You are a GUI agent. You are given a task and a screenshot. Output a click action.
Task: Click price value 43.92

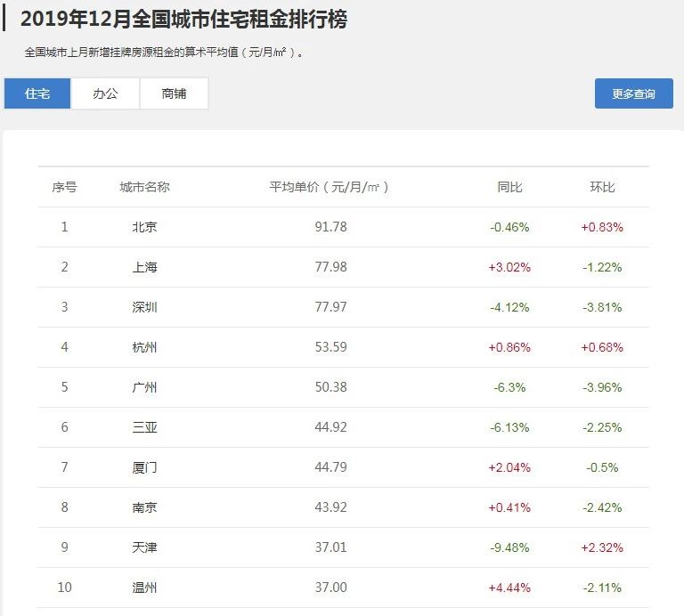pos(330,507)
